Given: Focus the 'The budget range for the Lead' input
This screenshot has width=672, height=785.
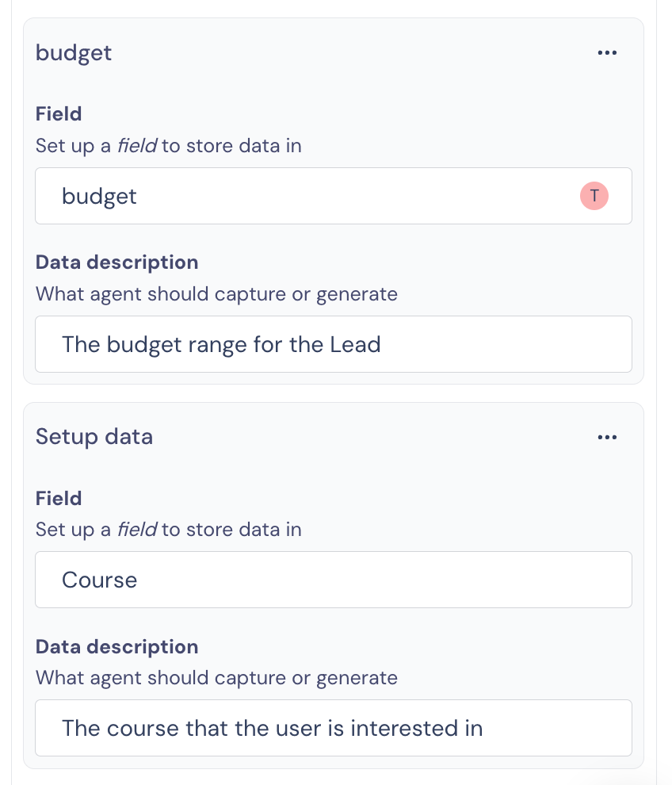Looking at the screenshot, I should point(334,344).
